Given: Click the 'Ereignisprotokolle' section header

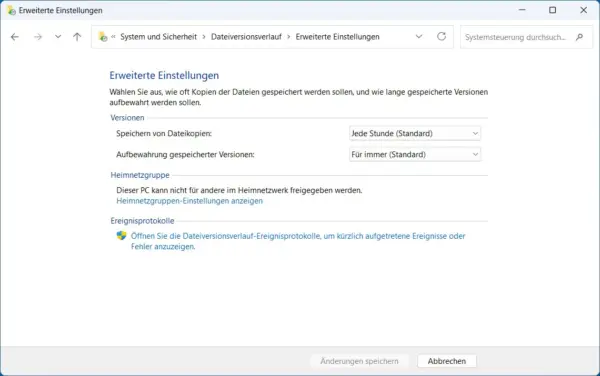Looking at the screenshot, I should [x=142, y=221].
